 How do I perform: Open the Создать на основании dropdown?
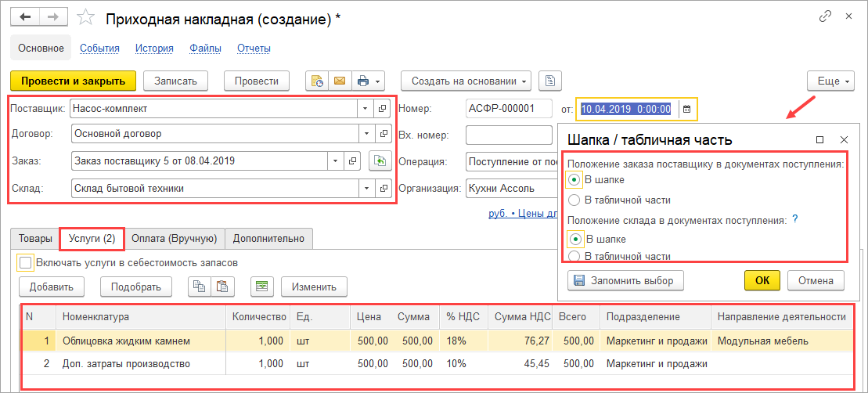tap(466, 81)
